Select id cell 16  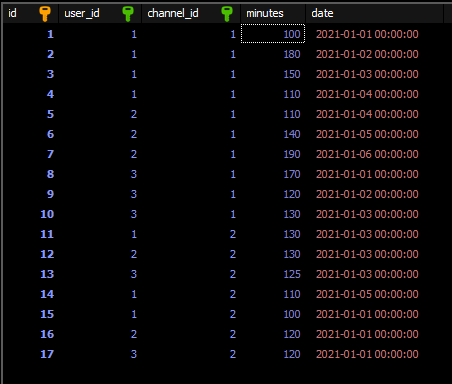(x=31, y=334)
